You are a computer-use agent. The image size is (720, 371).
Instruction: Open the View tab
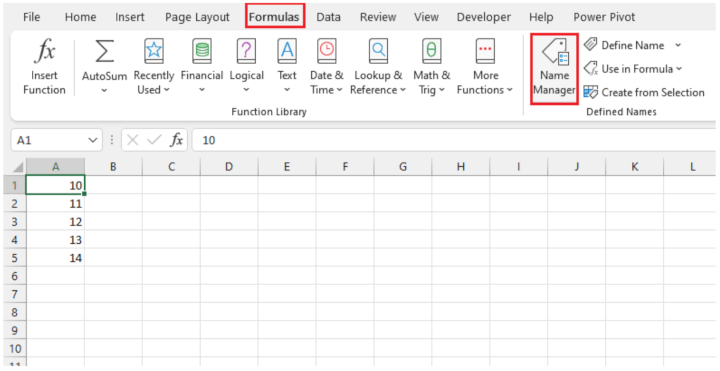point(426,17)
